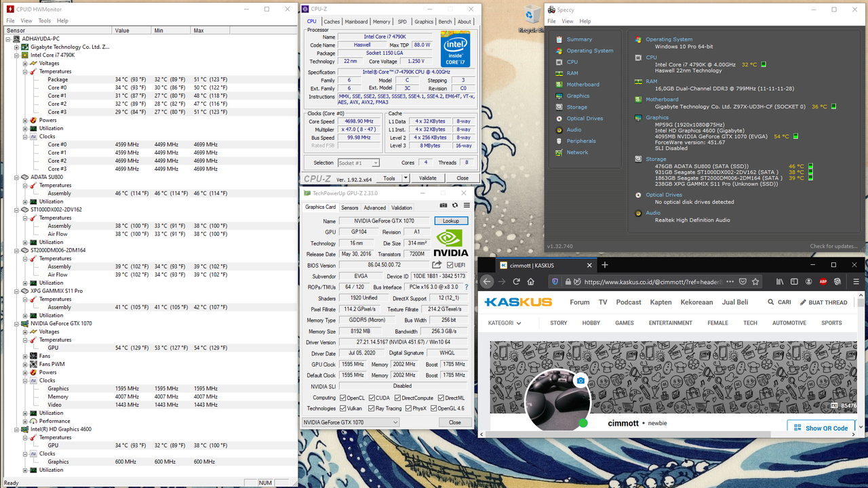The width and height of the screenshot is (868, 488).
Task: Go to Firefox home page icon
Action: [x=531, y=281]
